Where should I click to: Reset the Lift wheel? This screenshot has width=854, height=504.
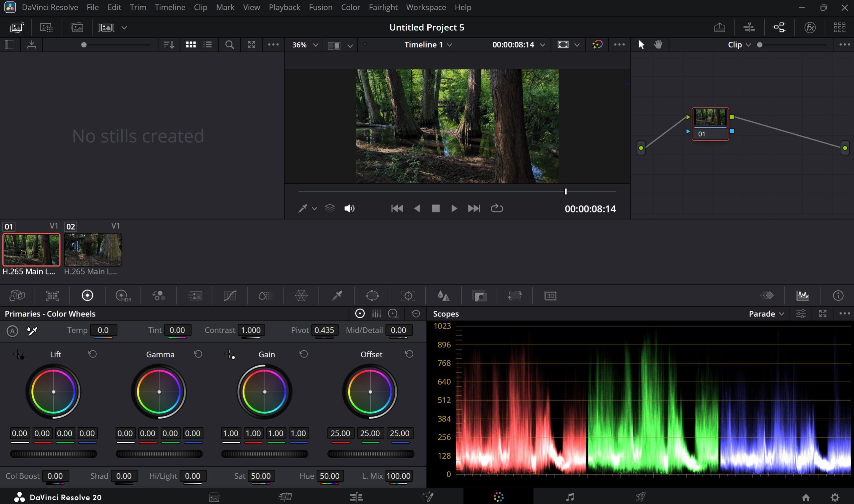[x=92, y=354]
